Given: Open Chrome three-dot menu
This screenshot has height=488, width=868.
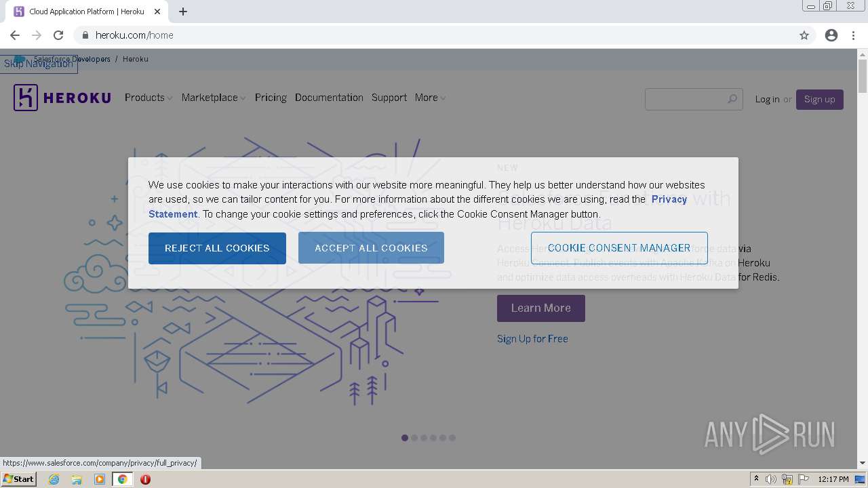Looking at the screenshot, I should (x=854, y=35).
